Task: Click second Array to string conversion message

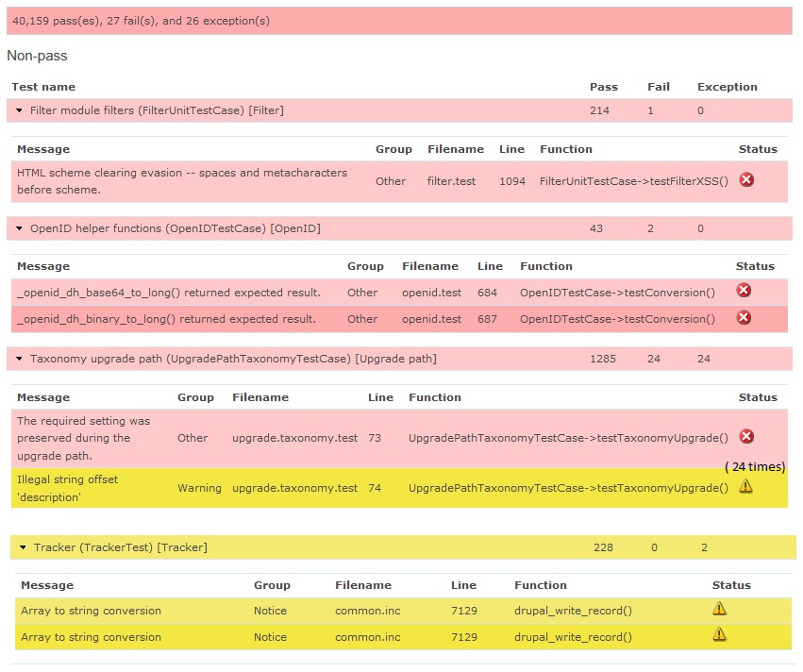Action: [91, 637]
